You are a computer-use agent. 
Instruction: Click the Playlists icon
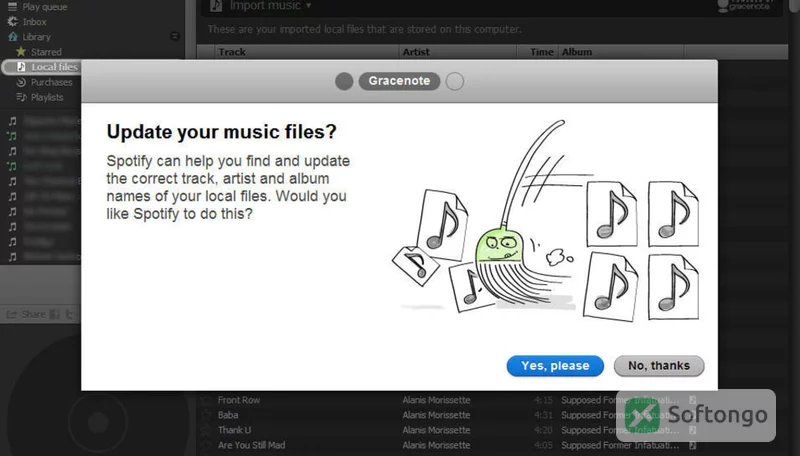(21, 97)
